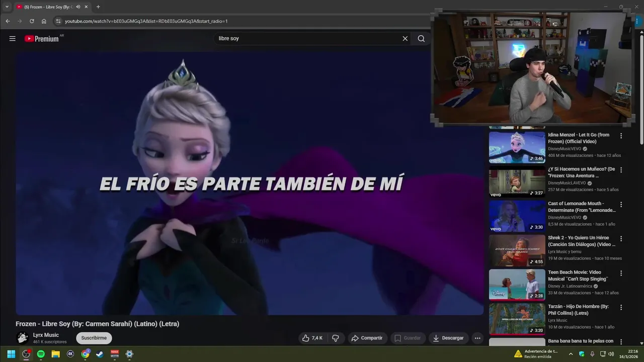Click the video title Frozen - Libre Soy
The width and height of the screenshot is (644, 362).
tap(98, 324)
